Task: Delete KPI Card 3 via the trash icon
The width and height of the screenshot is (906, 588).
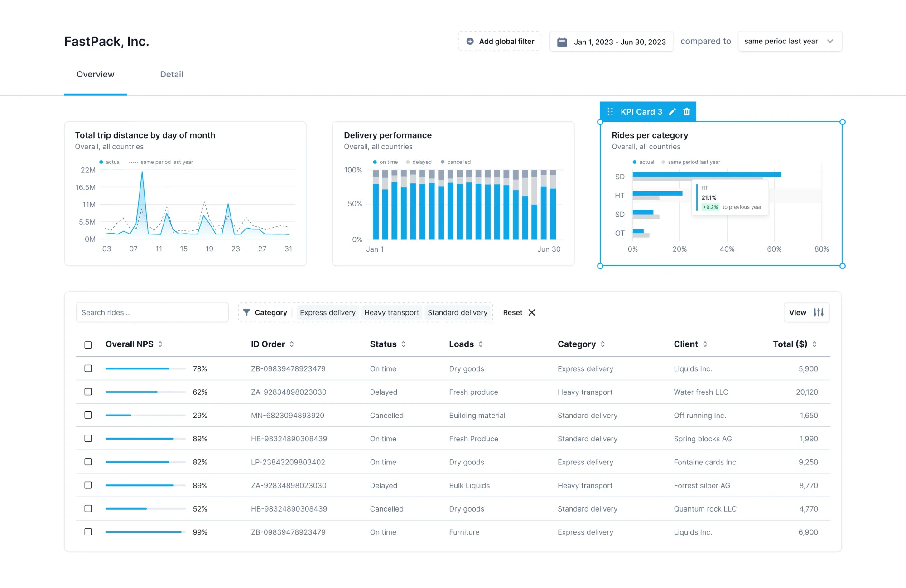Action: pyautogui.click(x=687, y=111)
